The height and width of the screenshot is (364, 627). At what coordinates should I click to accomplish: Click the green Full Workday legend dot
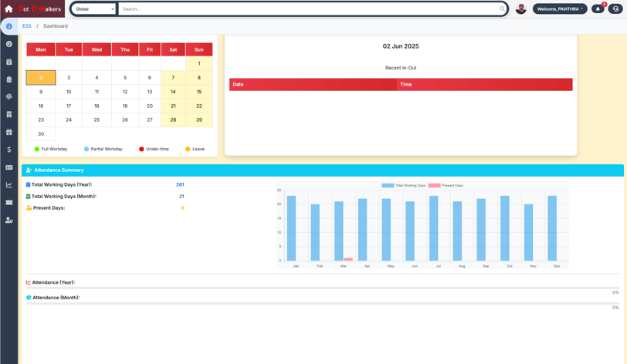[x=37, y=149]
